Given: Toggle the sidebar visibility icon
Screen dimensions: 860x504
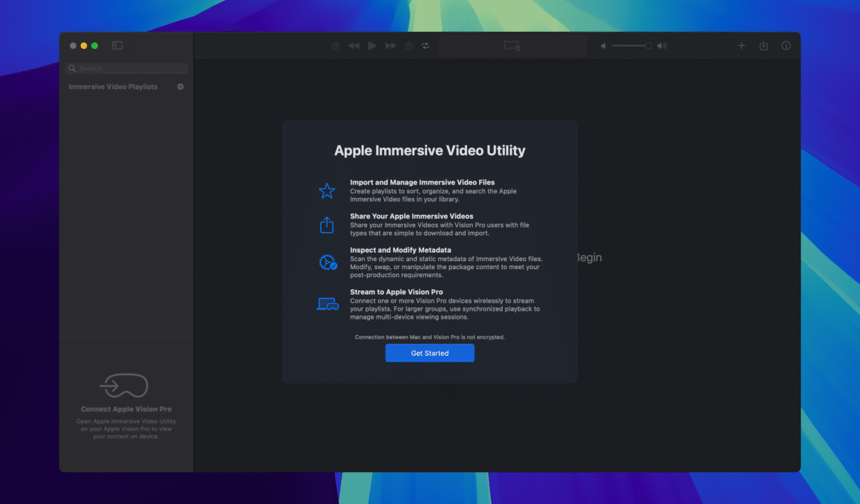Looking at the screenshot, I should (117, 45).
